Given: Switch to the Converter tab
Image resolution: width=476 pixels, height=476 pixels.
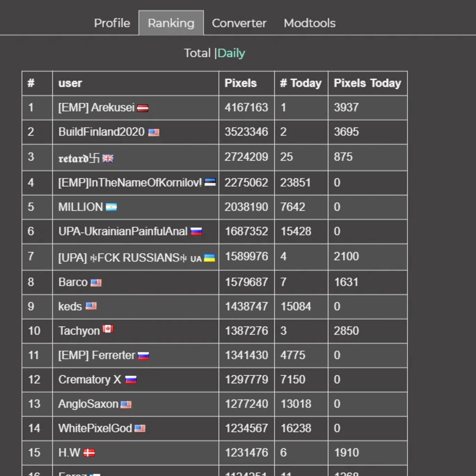Looking at the screenshot, I should (x=239, y=23).
